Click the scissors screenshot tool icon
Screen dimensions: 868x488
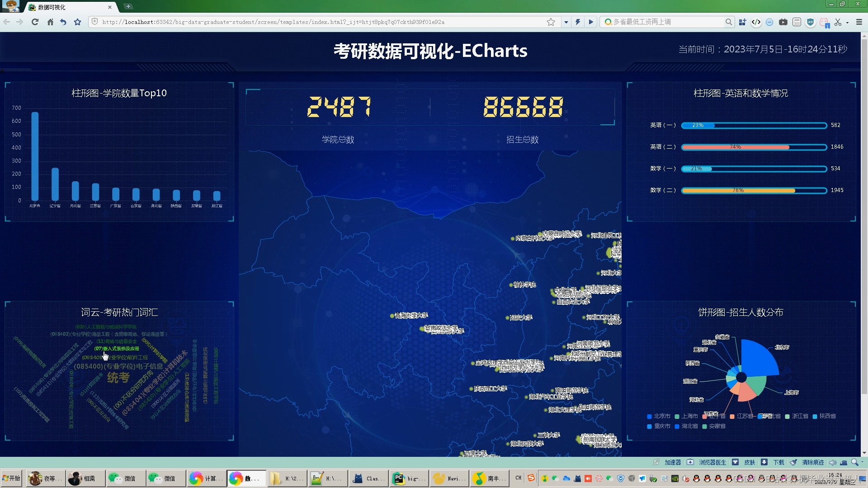click(x=838, y=22)
